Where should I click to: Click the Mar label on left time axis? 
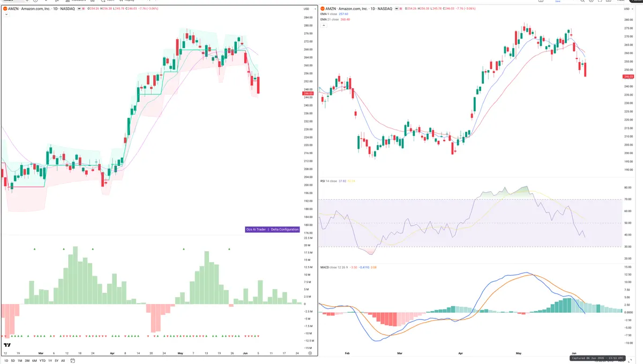coord(40,353)
